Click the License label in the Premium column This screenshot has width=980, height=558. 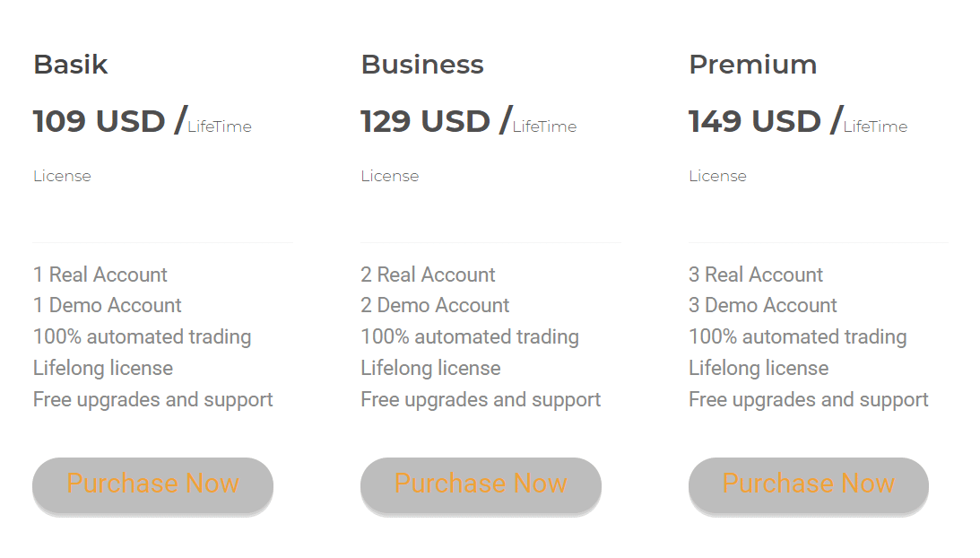click(x=717, y=176)
